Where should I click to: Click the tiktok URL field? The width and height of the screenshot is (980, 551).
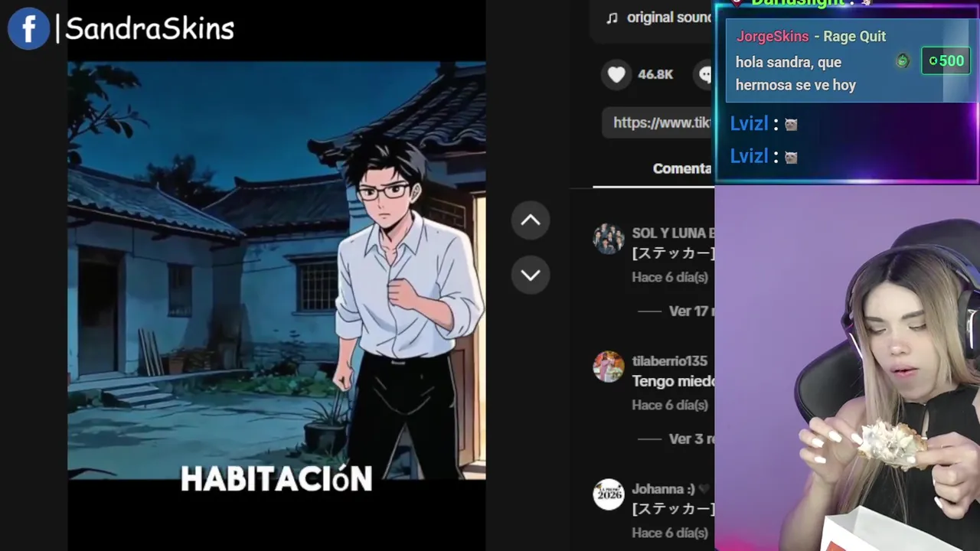point(658,122)
